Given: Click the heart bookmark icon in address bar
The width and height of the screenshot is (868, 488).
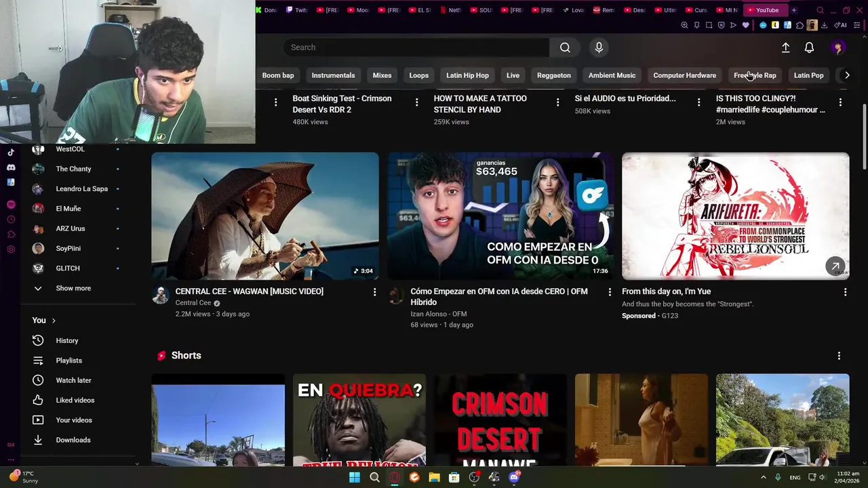Looking at the screenshot, I should 746,25.
